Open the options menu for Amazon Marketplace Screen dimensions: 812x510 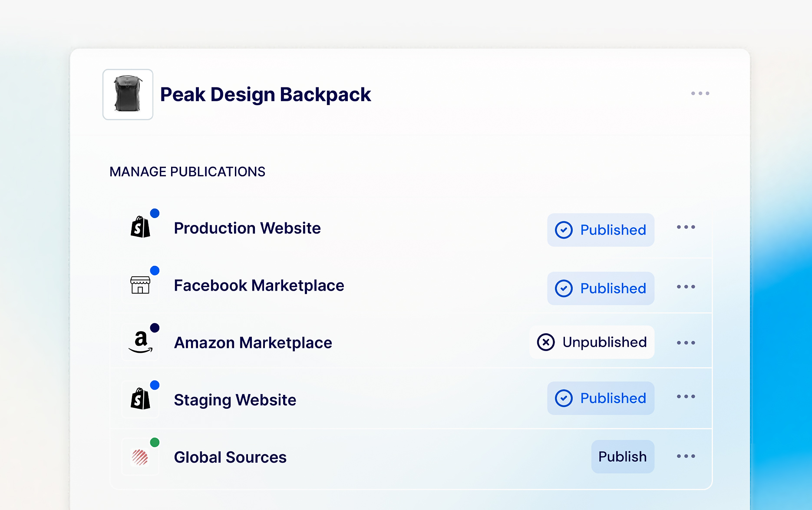pyautogui.click(x=685, y=343)
